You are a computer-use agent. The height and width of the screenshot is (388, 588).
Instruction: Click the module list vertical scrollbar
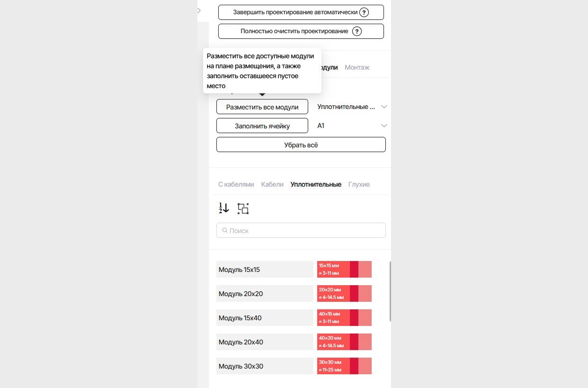pyautogui.click(x=390, y=291)
